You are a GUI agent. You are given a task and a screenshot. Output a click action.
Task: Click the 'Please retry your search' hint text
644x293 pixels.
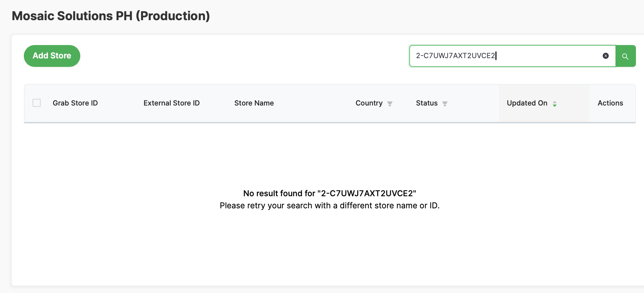[x=329, y=205]
